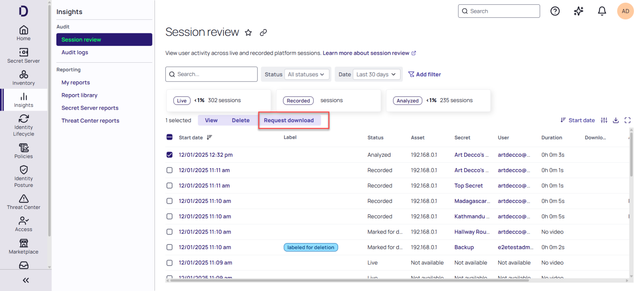Viewport: 644px width, 291px height.
Task: Open the Status All statuses dropdown
Action: (306, 74)
